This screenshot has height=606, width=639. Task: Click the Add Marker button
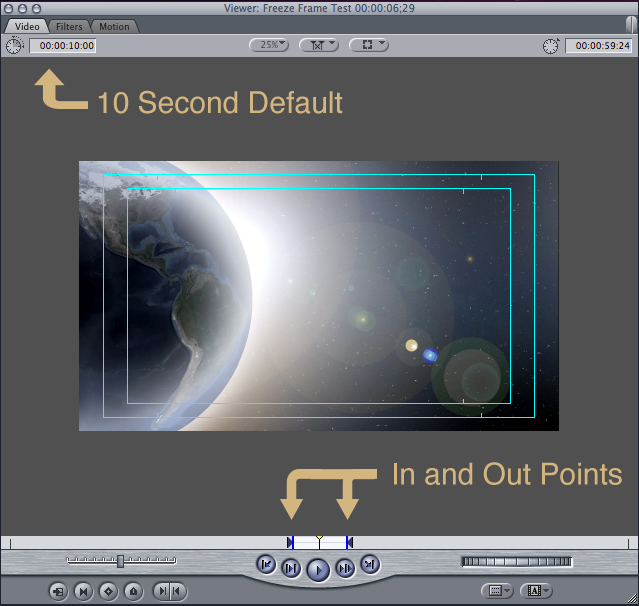133,591
